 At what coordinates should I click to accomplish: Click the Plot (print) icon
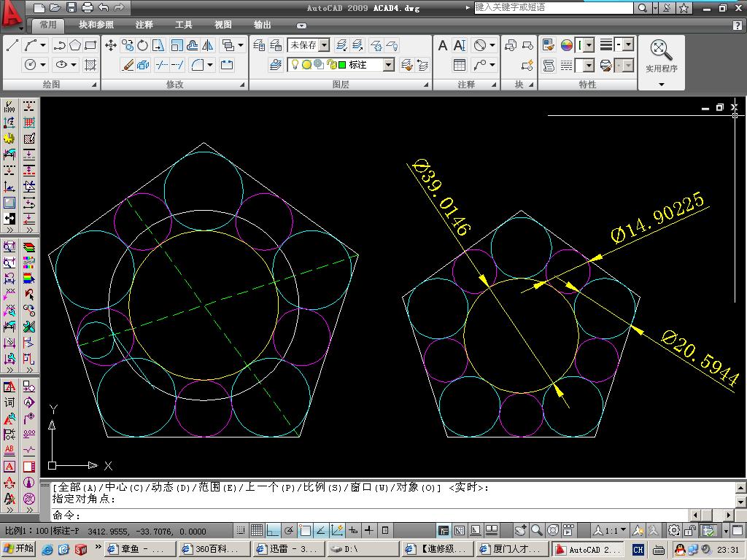pyautogui.click(x=88, y=7)
